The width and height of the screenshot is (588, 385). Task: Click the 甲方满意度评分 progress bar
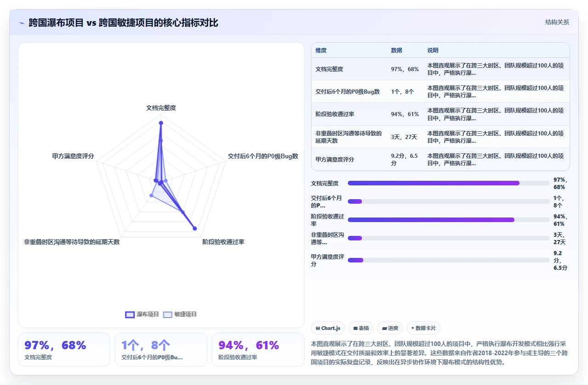(x=449, y=260)
